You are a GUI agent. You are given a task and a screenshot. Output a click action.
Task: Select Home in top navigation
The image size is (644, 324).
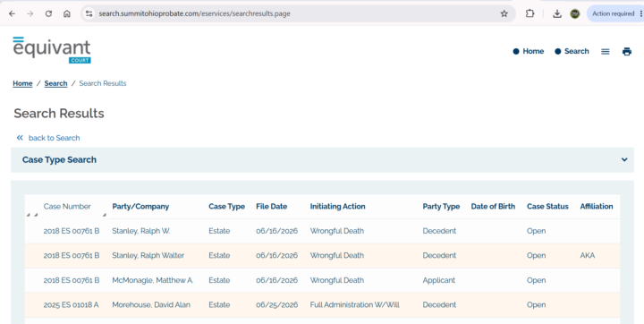coord(529,51)
